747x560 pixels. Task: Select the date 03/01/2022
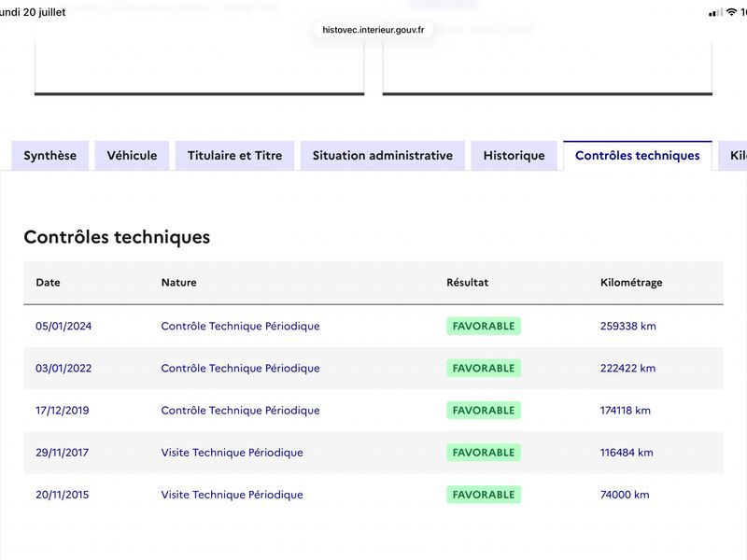tap(63, 368)
